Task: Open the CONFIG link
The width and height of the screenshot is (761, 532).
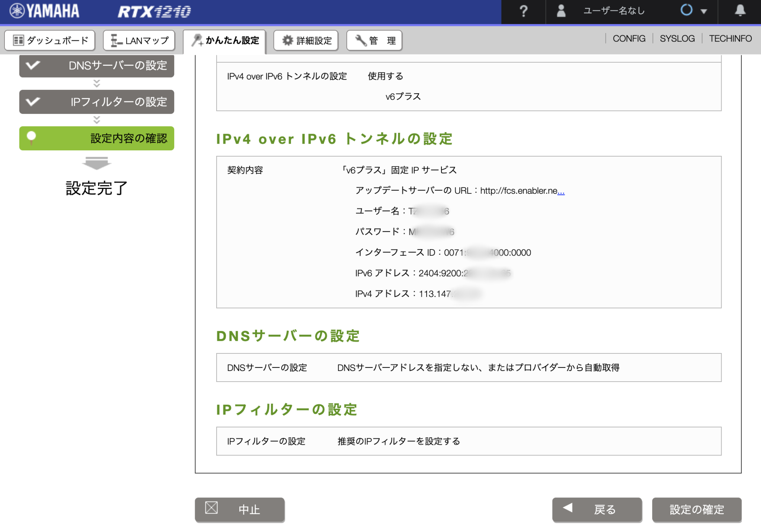Action: (x=629, y=38)
